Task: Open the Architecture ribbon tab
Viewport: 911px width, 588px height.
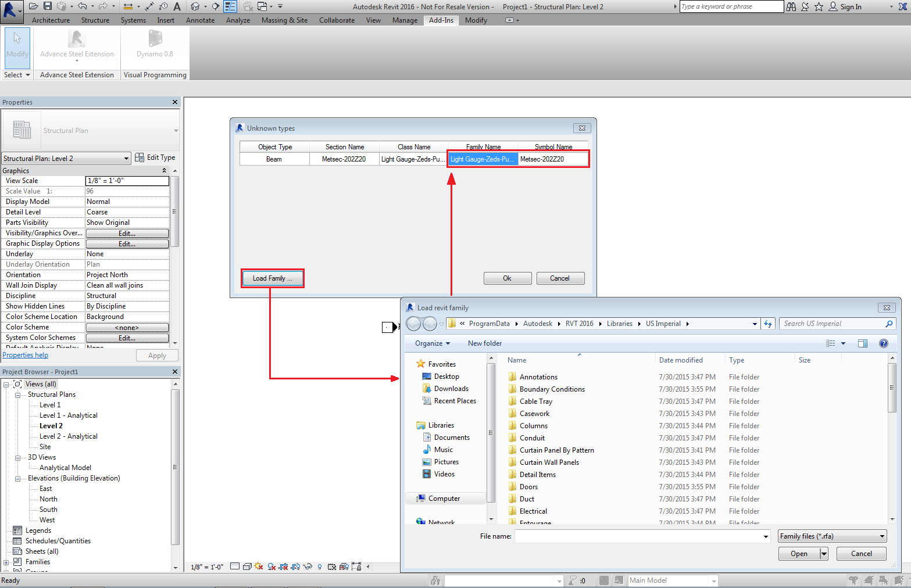Action: (x=51, y=20)
